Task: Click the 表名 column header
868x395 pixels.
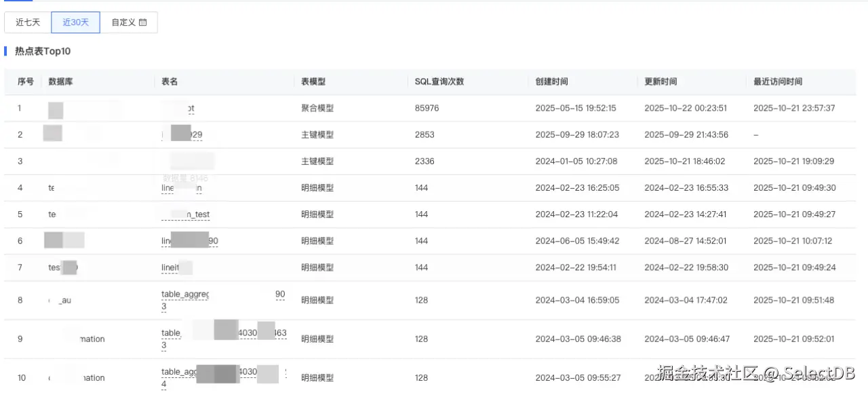Action: click(x=170, y=81)
